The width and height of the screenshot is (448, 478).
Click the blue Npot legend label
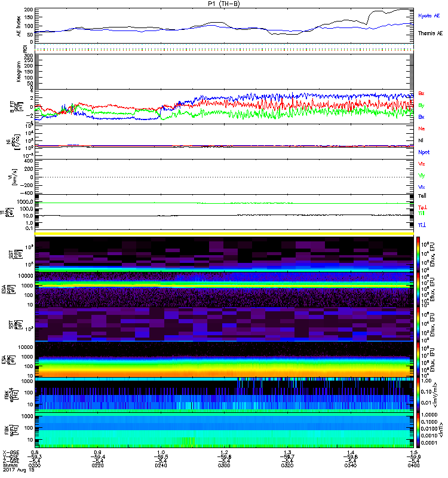424,152
